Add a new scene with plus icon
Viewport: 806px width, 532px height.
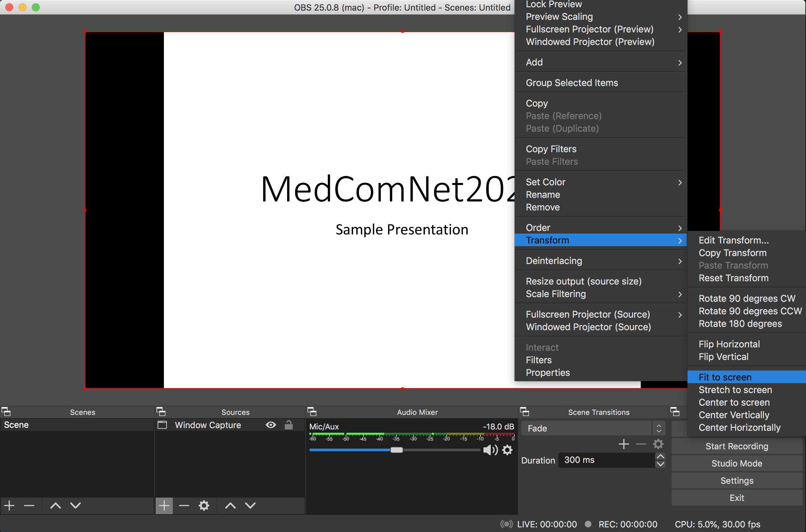pyautogui.click(x=10, y=506)
